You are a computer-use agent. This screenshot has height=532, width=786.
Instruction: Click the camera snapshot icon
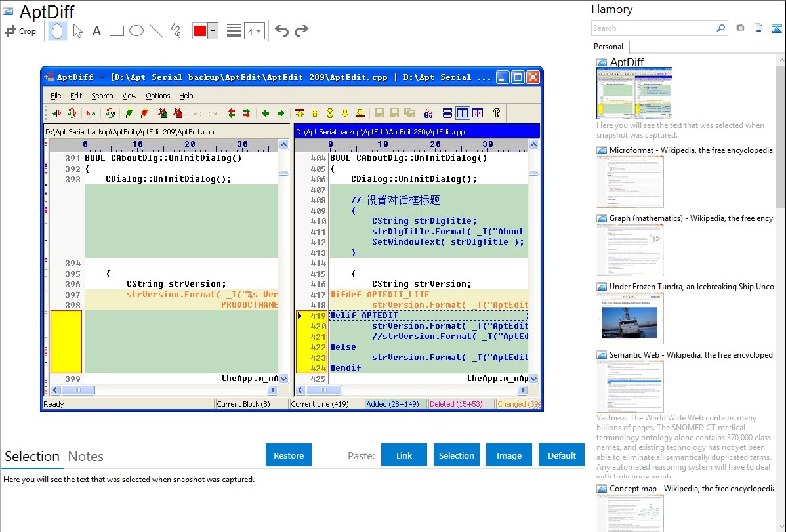pyautogui.click(x=740, y=28)
